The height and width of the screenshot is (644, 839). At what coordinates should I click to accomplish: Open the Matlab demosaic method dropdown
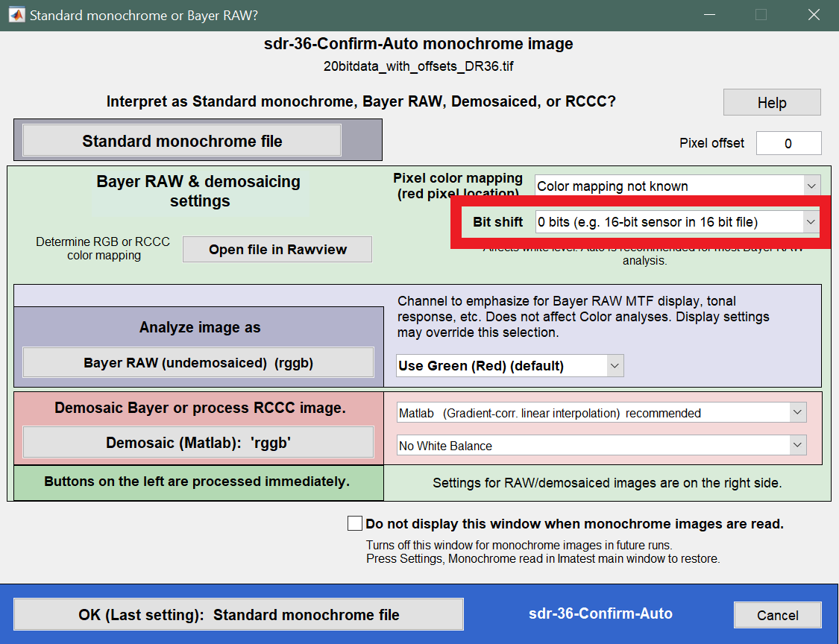601,413
